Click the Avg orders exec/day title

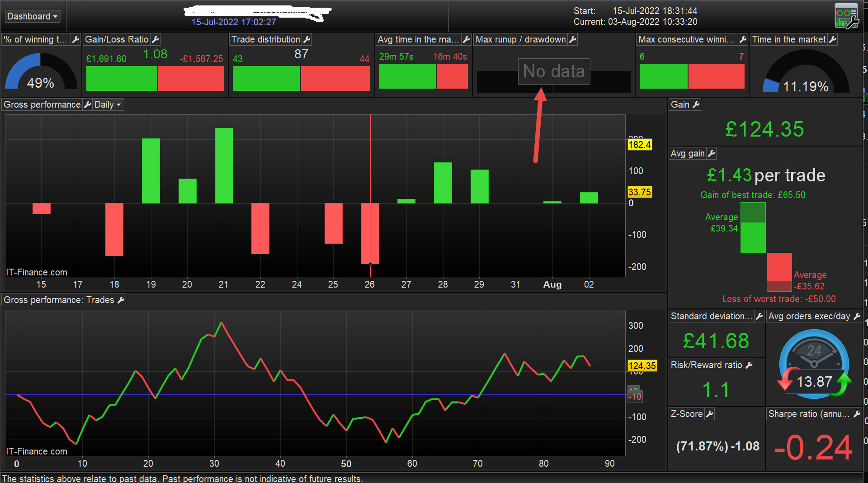809,316
